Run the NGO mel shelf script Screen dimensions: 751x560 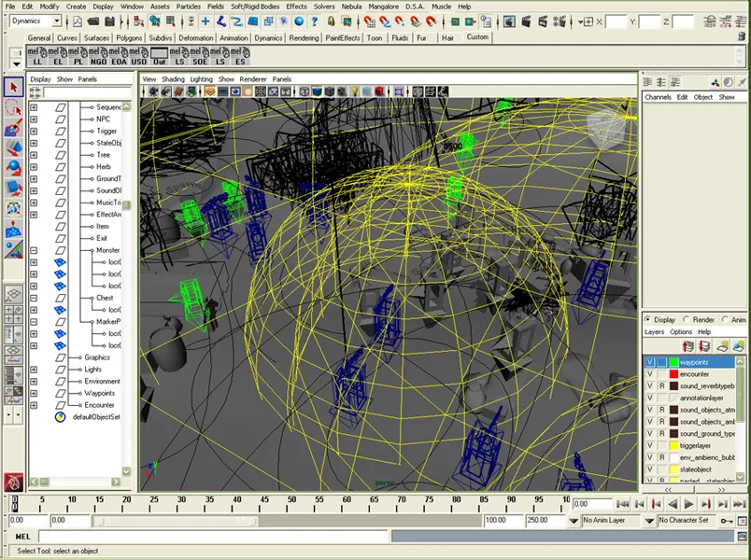[98, 58]
